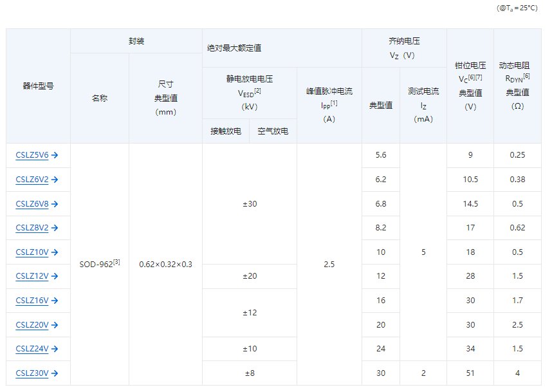The height and width of the screenshot is (392, 552).
Task: Click the 器件型号 column header
Action: (x=38, y=86)
